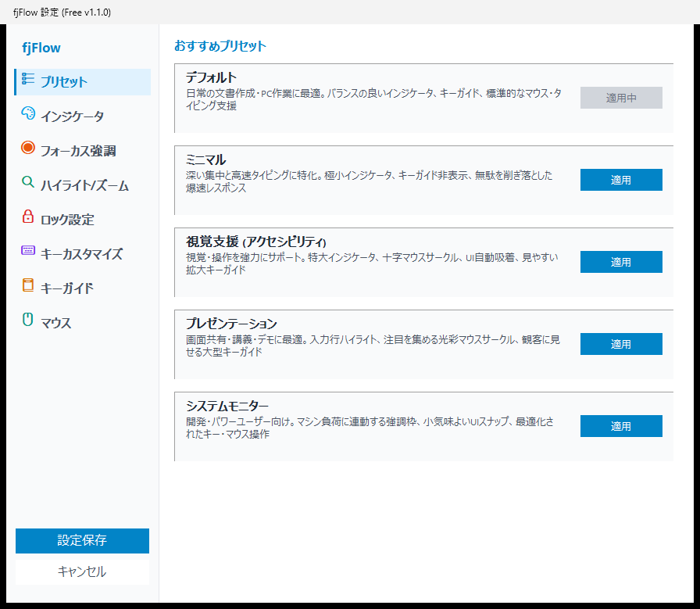
Task: Open the プリセット section
Action: click(83, 82)
